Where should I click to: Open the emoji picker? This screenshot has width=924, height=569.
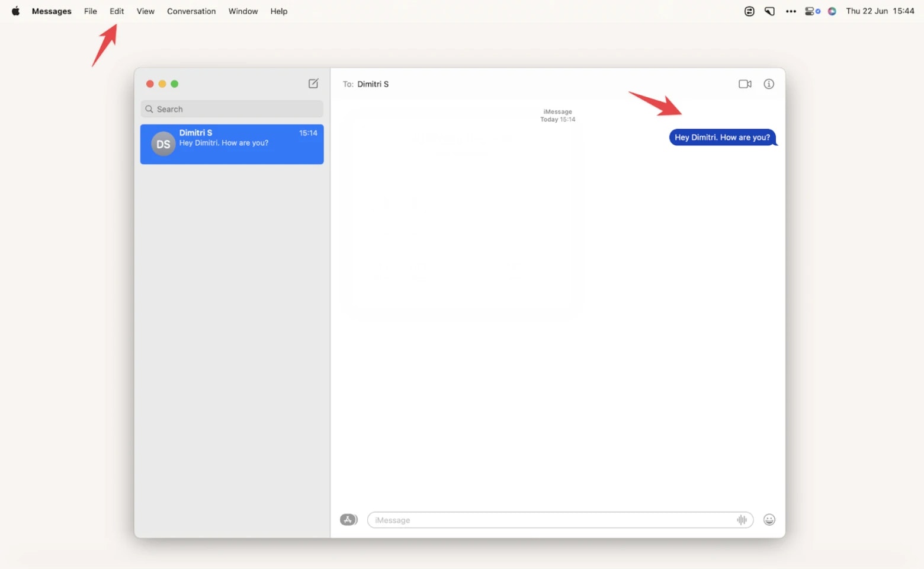coord(769,520)
